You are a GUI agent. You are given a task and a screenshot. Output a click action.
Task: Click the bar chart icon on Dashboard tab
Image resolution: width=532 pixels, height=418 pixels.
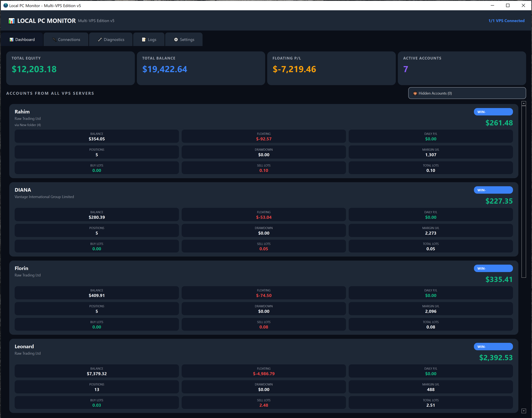coord(11,39)
